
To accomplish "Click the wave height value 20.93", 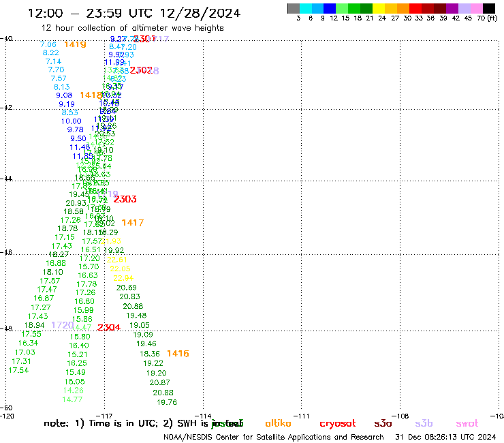I will point(76,203).
